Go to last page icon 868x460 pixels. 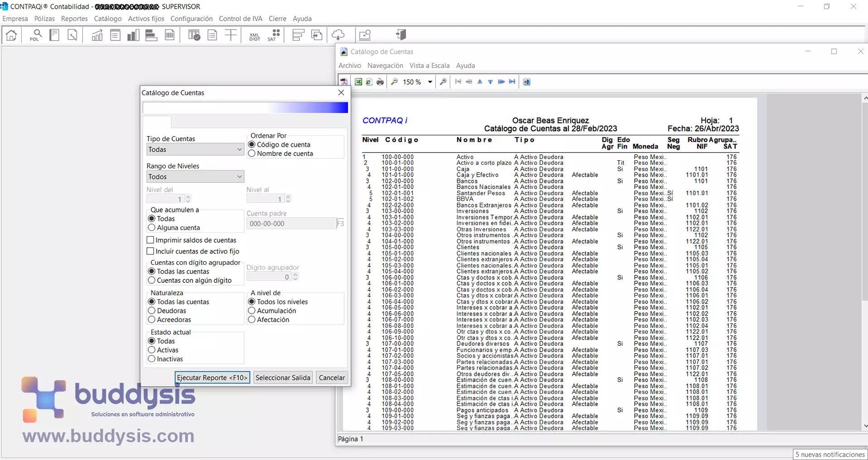tap(512, 82)
